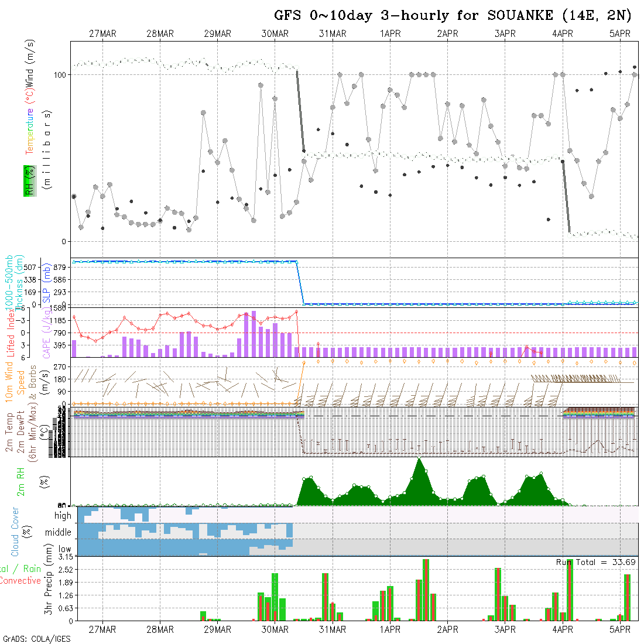Click the Run Total = 33.69 text

[596, 562]
